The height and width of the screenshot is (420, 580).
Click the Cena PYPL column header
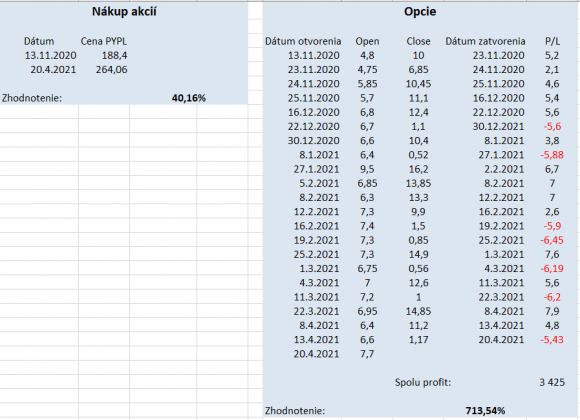(x=104, y=41)
